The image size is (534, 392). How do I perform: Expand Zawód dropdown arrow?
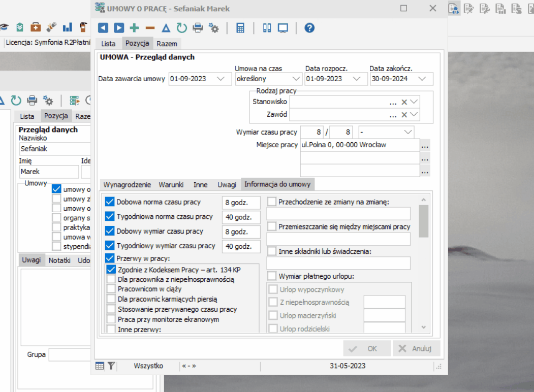(414, 115)
